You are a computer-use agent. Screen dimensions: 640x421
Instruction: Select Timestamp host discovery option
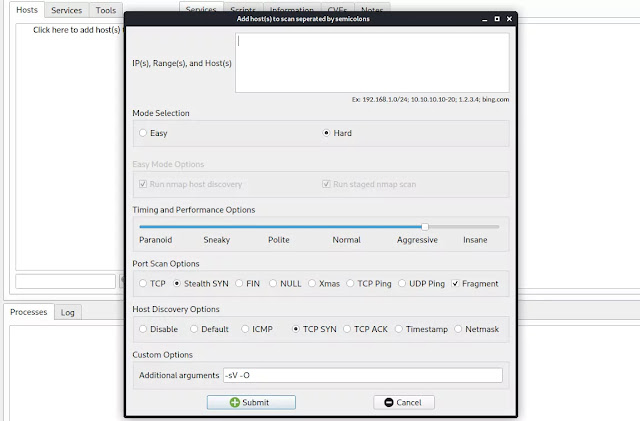tap(398, 329)
